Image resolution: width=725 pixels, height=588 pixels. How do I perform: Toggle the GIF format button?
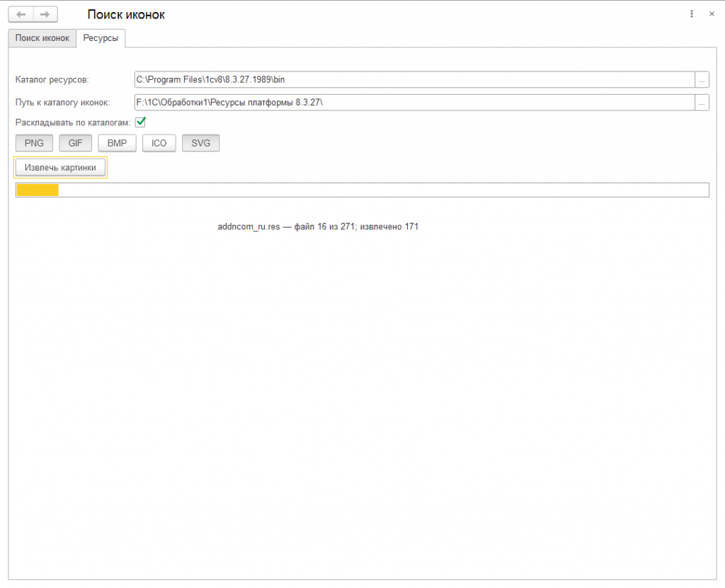(x=75, y=143)
